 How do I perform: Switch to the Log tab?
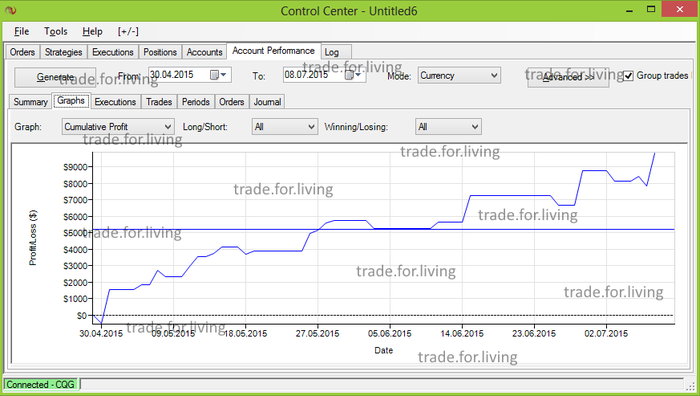(336, 52)
